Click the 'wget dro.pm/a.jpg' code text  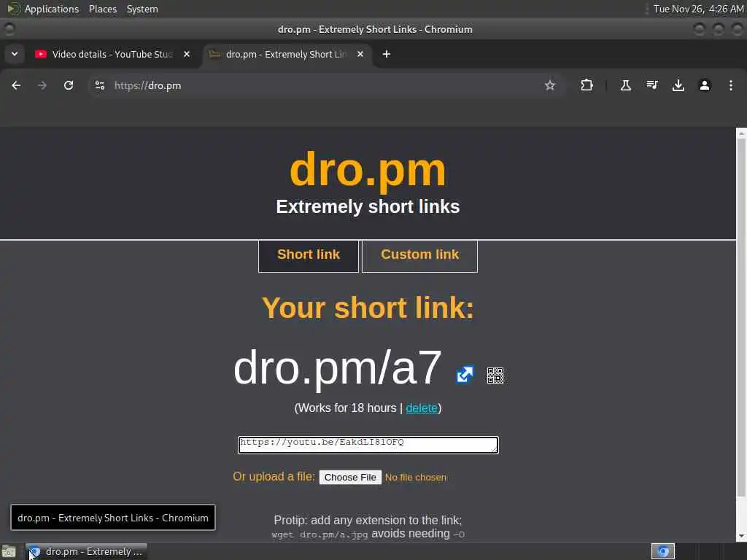[x=320, y=534]
